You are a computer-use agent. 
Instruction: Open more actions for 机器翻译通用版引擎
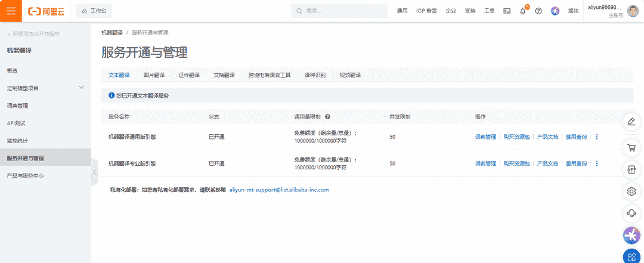point(597,137)
